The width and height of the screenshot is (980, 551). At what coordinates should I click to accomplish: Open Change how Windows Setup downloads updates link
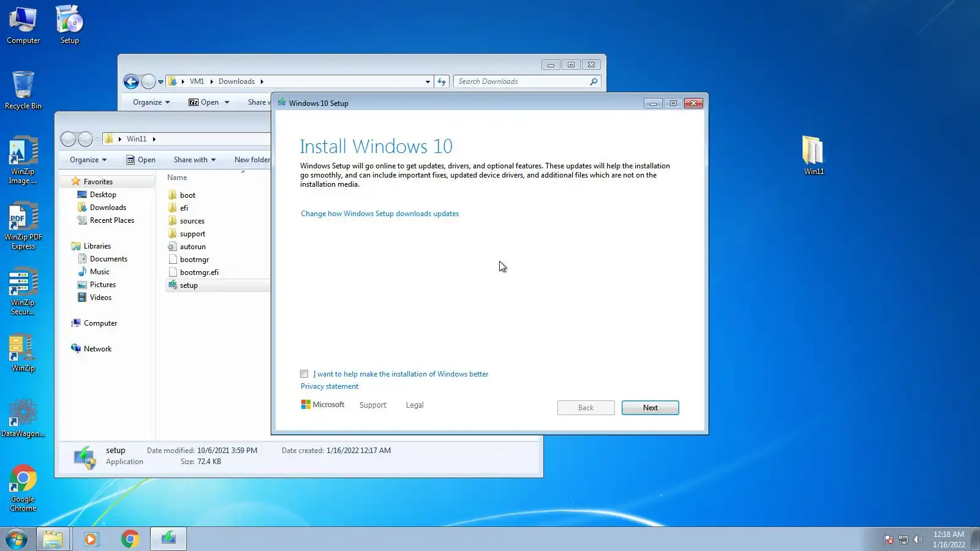click(380, 214)
